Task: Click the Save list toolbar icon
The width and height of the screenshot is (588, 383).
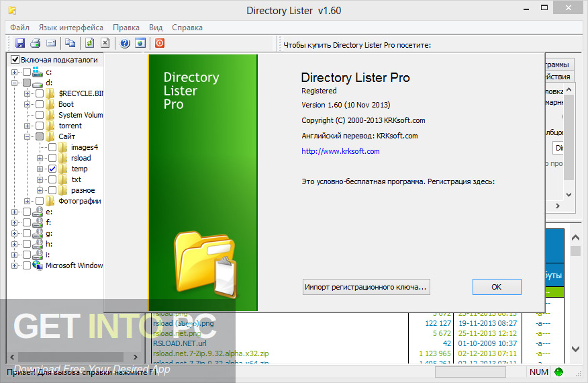Action: click(20, 43)
